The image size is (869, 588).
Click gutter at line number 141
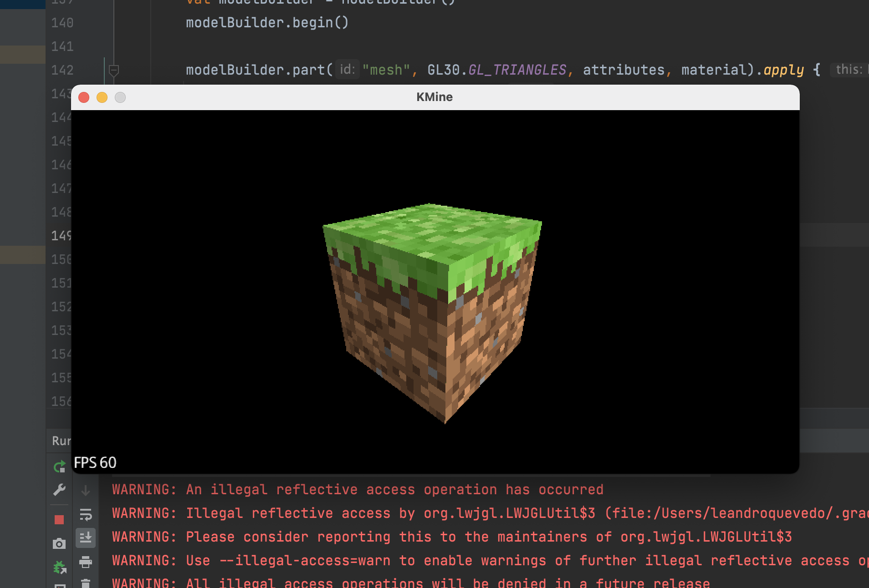(62, 46)
